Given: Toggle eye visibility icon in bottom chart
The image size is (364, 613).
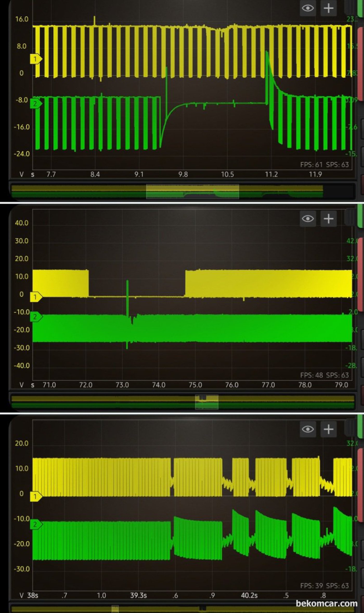Looking at the screenshot, I should click(x=308, y=429).
